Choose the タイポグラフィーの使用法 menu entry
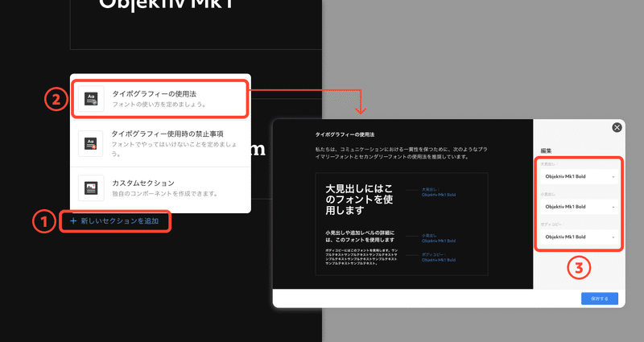This screenshot has height=342, width=644. [160, 99]
